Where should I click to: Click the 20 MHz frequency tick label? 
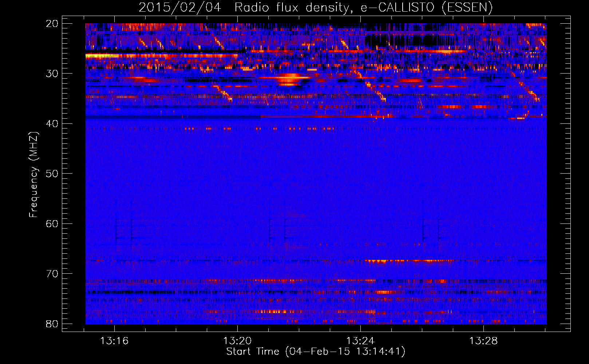(52, 24)
